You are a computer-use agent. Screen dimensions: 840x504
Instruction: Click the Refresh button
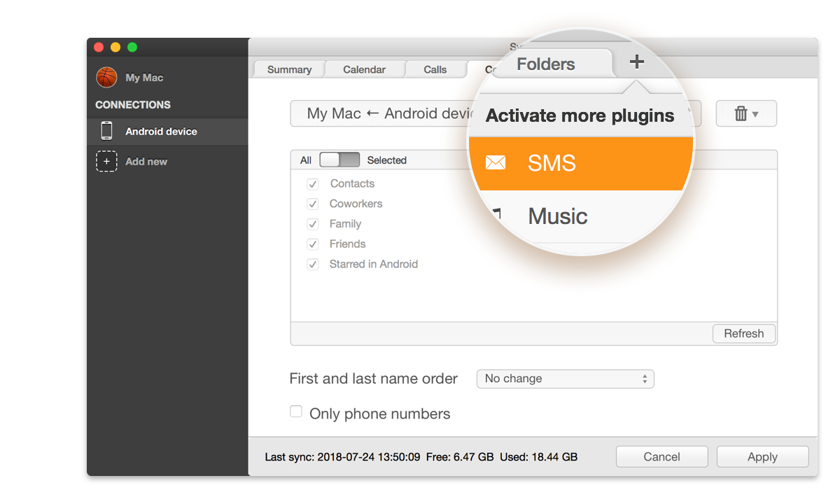(x=743, y=333)
